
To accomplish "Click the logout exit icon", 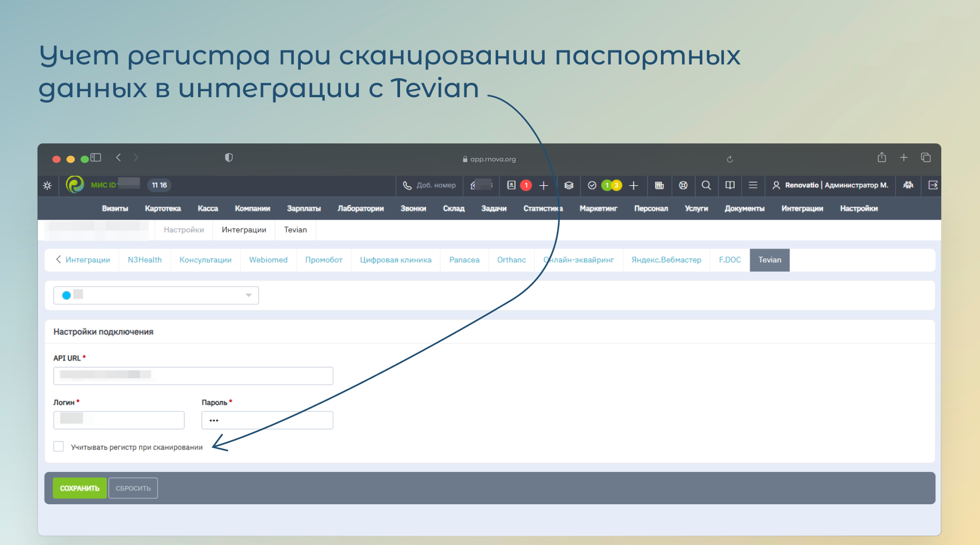I will [933, 185].
